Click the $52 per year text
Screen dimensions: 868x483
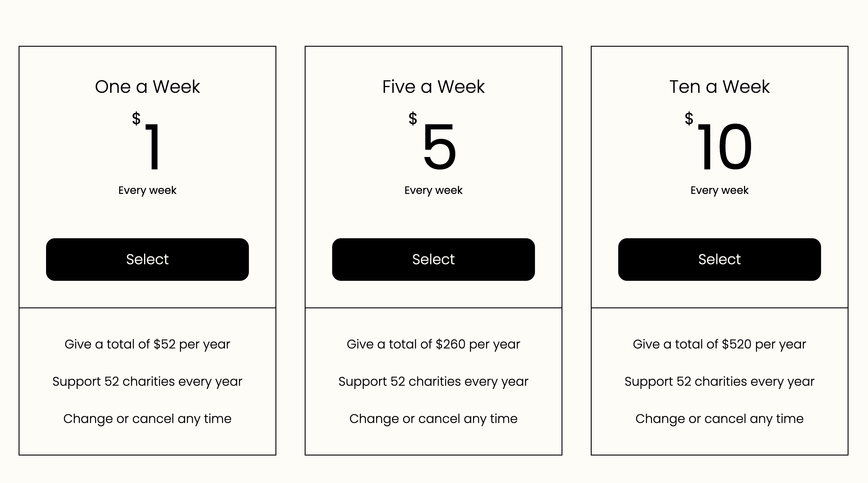pos(147,344)
